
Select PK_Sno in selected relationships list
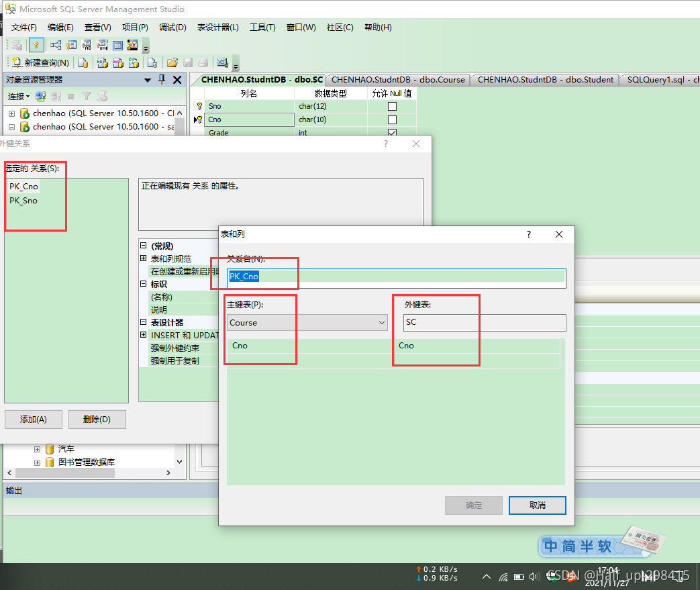click(23, 201)
